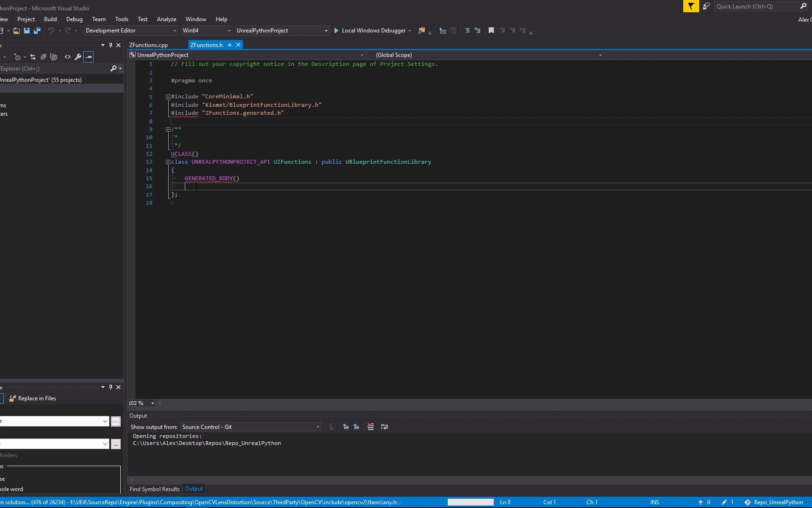Click the Solution Explorer sync icon
The width and height of the screenshot is (812, 508).
click(x=33, y=57)
